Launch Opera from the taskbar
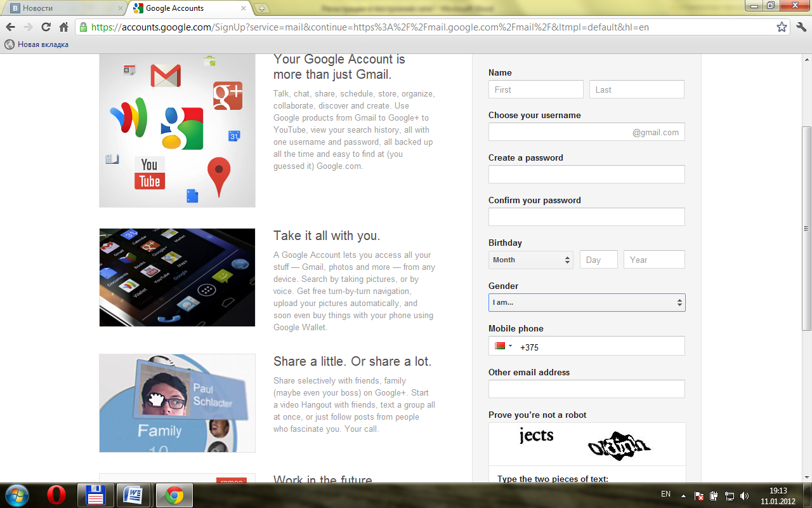 [56, 494]
